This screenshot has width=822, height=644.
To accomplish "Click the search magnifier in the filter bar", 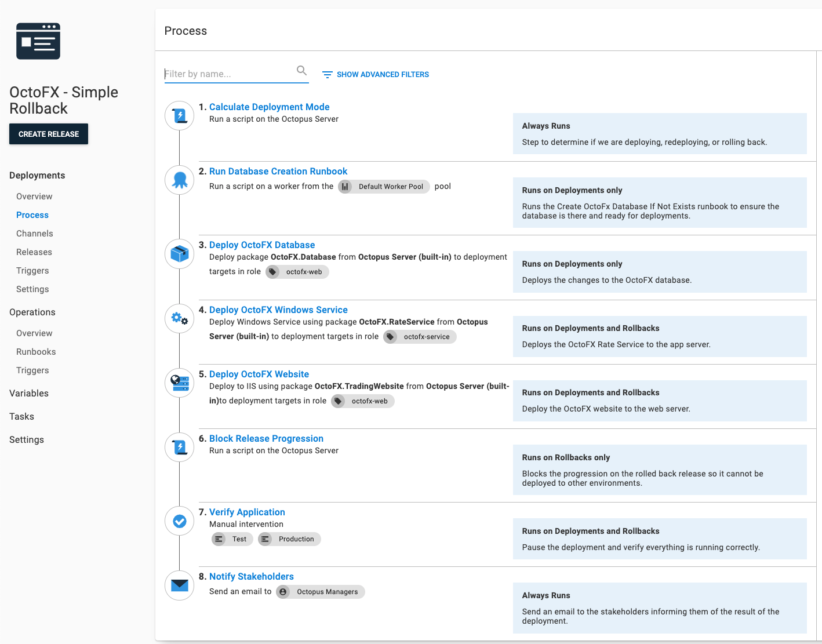I will [x=301, y=70].
